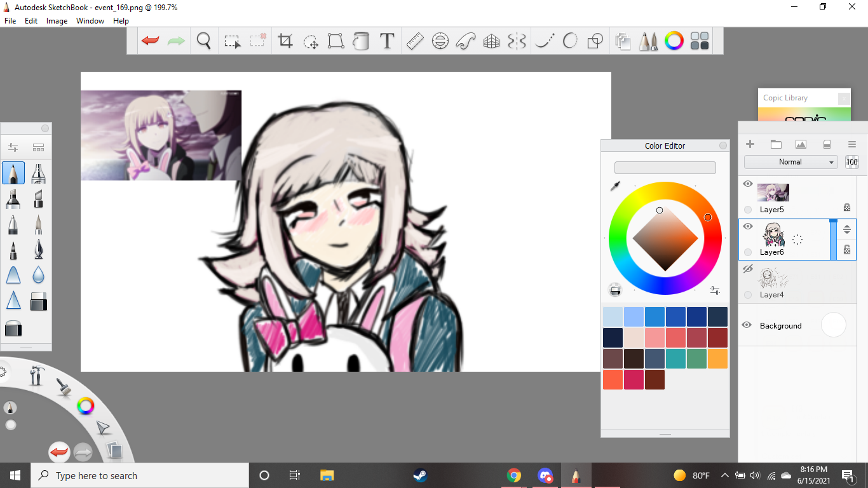Add a new layer group folder
This screenshot has width=868, height=488.
(775, 144)
